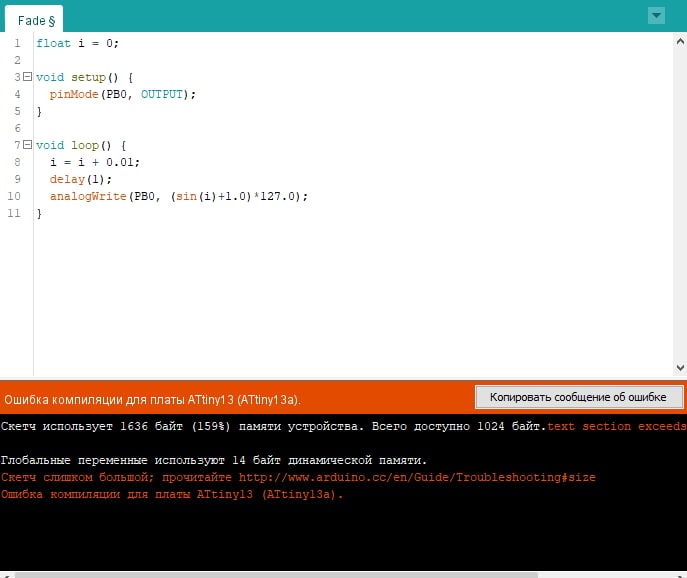
Task: Collapse the loop() function fold marker
Action: click(27, 145)
